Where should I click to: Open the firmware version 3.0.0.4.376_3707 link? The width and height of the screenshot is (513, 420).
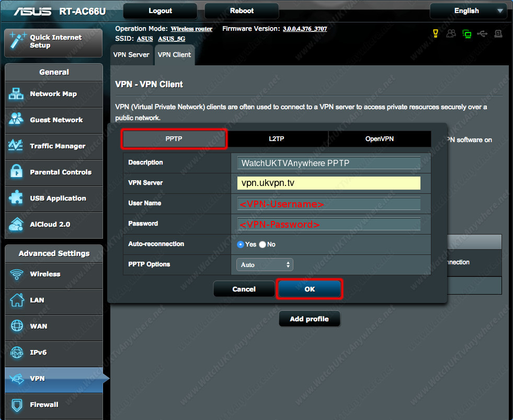(305, 29)
